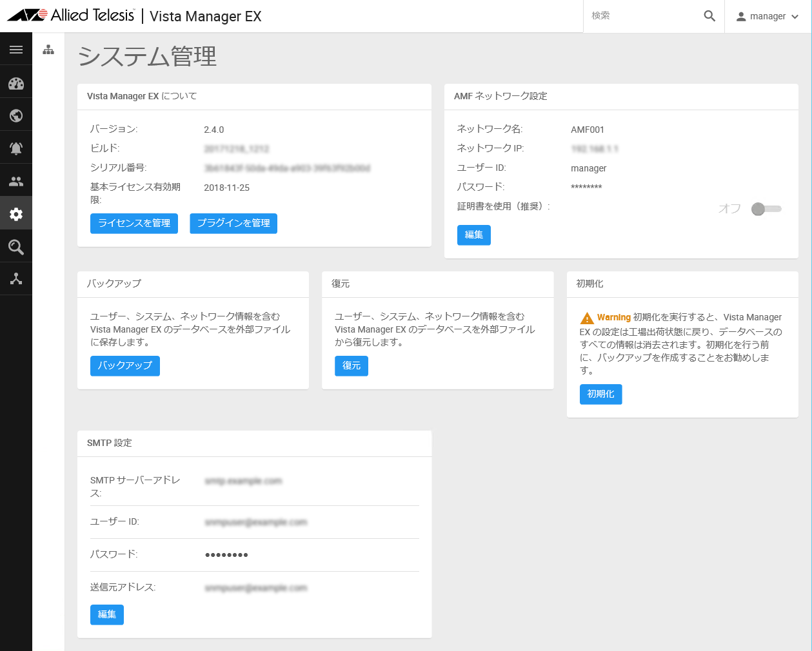Image resolution: width=812 pixels, height=651 pixels.
Task: Click the ネットワーク IP label
Action: (x=491, y=148)
